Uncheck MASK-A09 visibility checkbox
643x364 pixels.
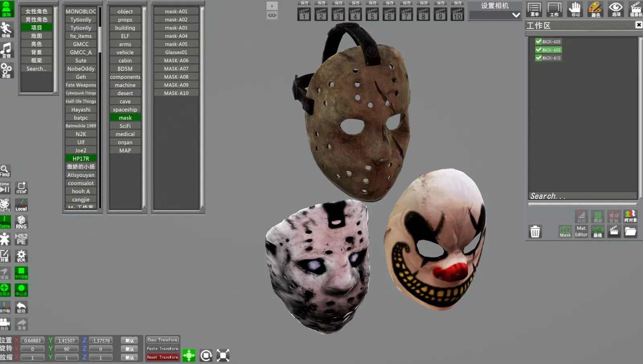click(538, 50)
